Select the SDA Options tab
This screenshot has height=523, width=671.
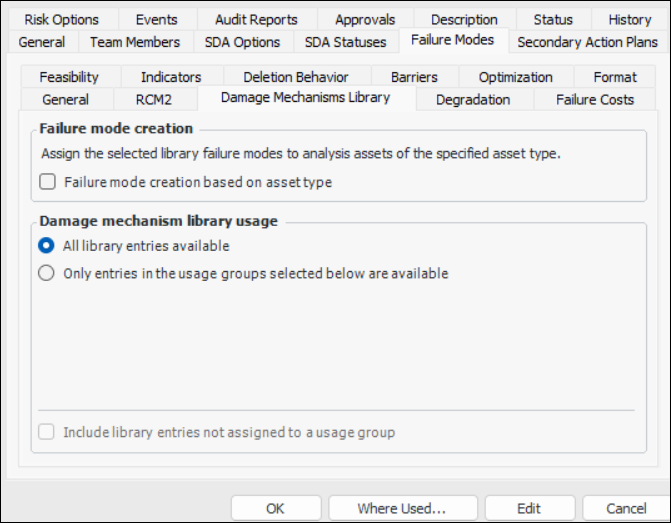tap(242, 42)
